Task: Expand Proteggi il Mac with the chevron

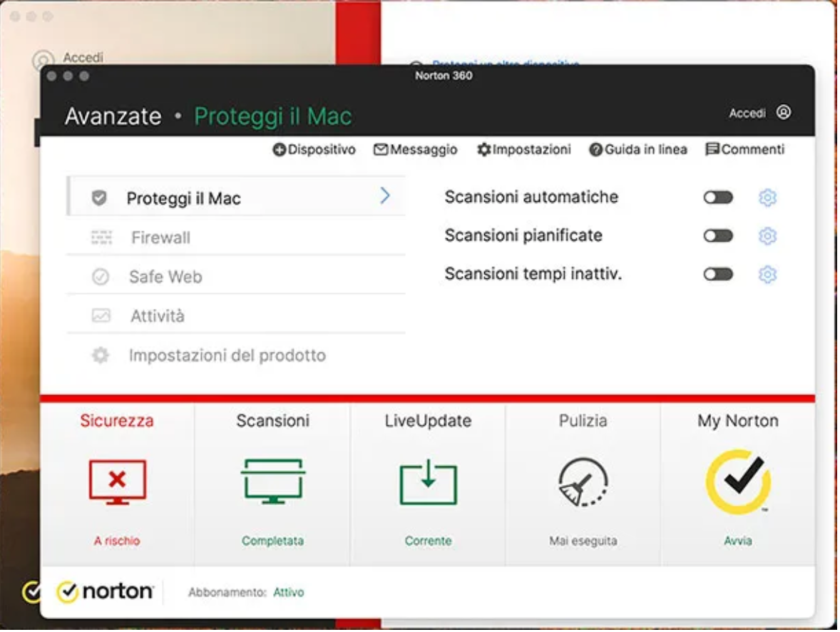Action: click(386, 195)
